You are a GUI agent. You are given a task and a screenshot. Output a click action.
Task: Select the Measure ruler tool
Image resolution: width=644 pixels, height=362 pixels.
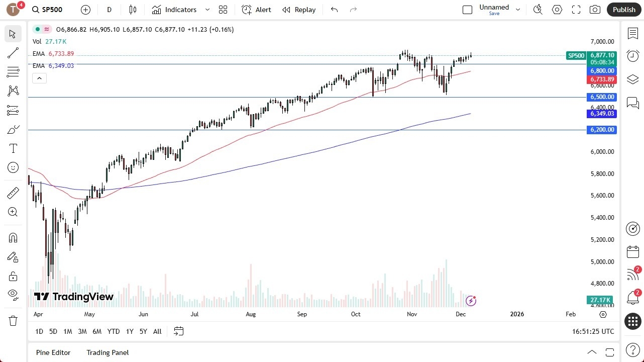13,193
